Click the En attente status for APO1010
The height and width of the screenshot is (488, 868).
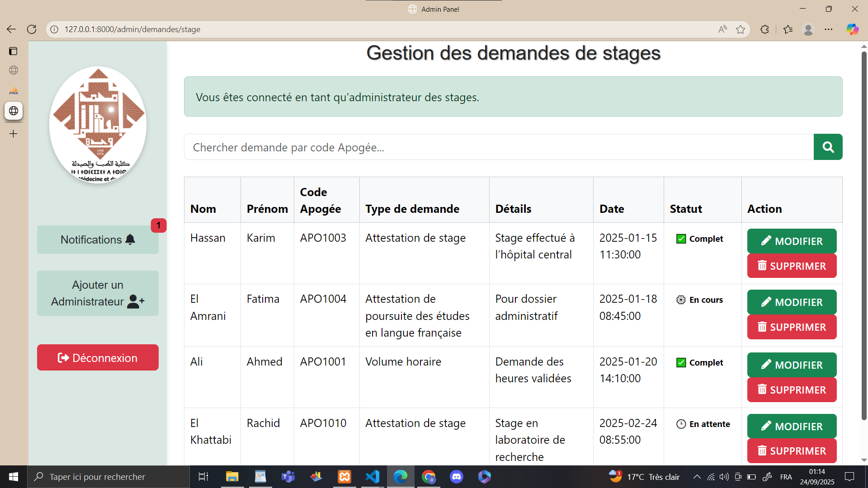(x=703, y=424)
